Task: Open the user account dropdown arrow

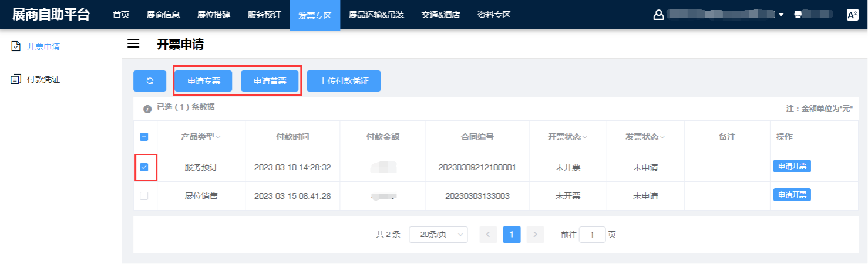Action: pyautogui.click(x=781, y=15)
